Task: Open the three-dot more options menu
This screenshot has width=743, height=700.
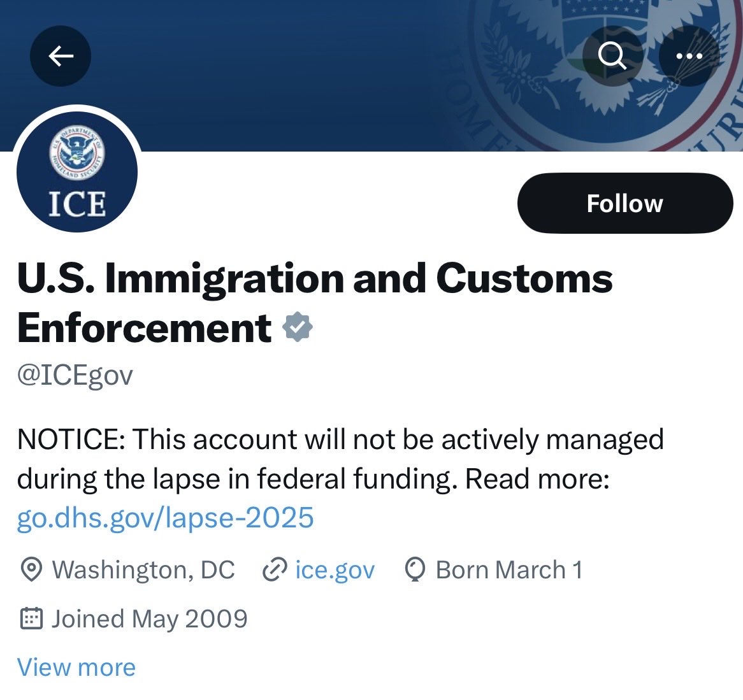Action: 689,57
